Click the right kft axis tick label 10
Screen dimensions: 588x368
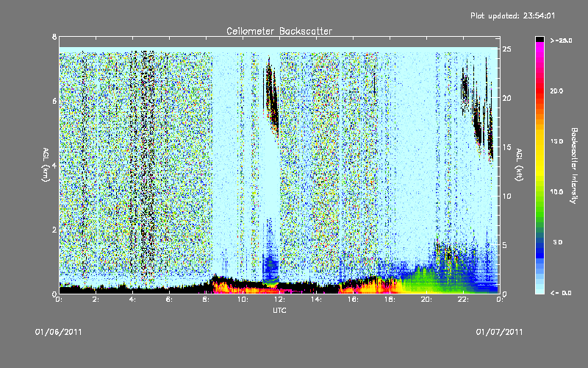pos(506,196)
